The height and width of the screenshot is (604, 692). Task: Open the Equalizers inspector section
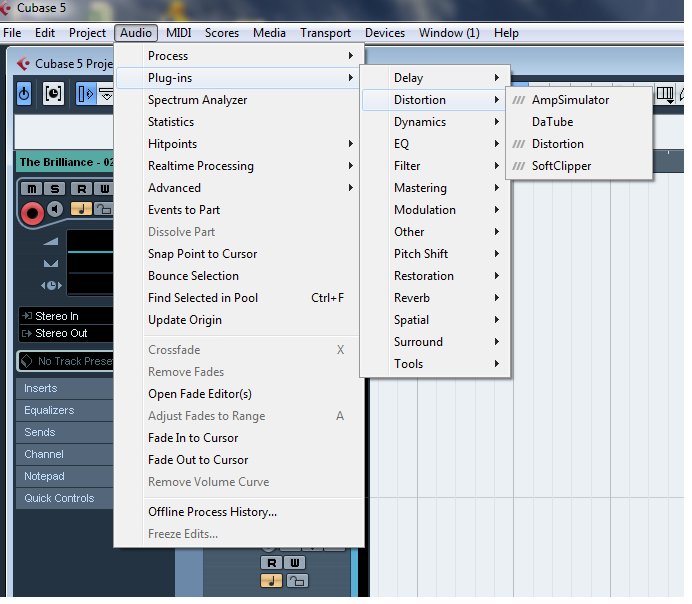pyautogui.click(x=64, y=410)
